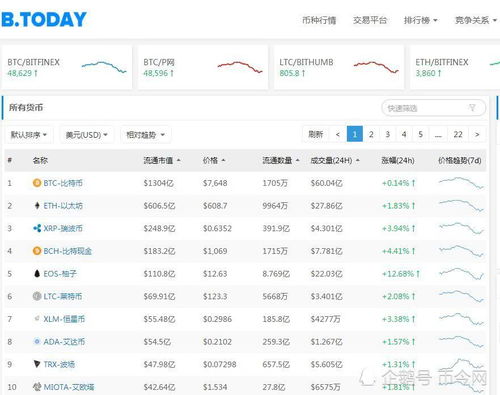Click the LTC Litecoin coin icon
Screen dimensions: 500x395
37,296
